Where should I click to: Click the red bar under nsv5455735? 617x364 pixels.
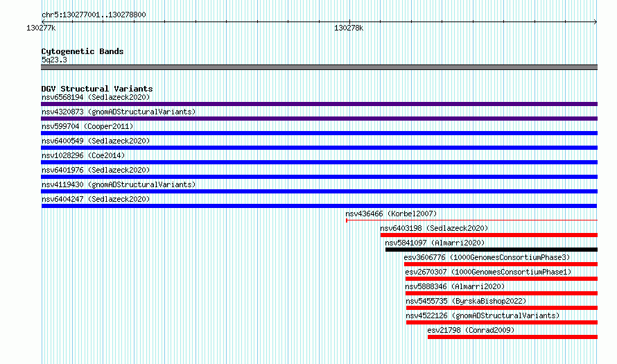coord(502,308)
